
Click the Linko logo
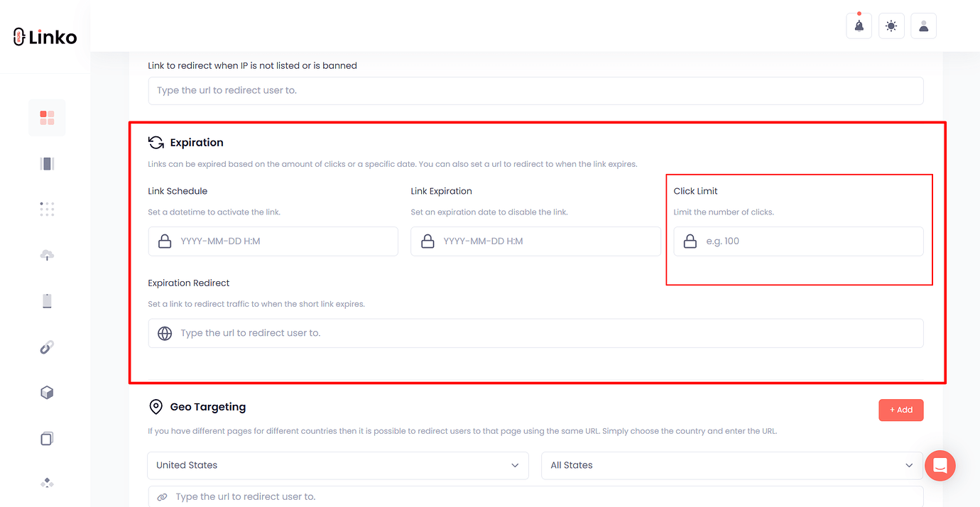(44, 36)
